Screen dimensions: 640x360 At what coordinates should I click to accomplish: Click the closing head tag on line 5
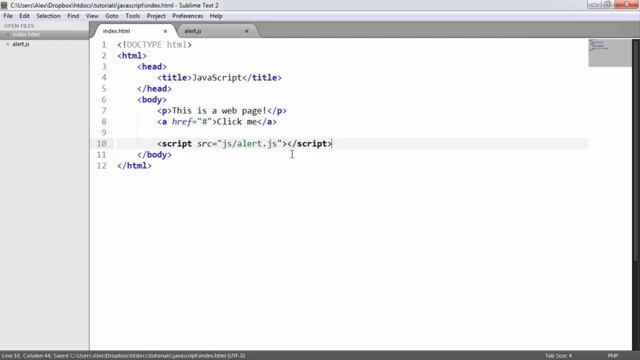pos(154,89)
